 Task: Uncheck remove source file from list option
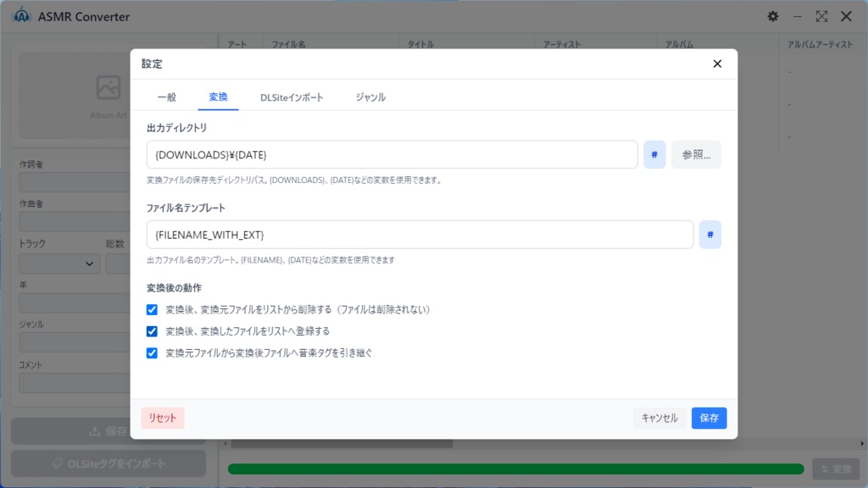click(x=152, y=310)
